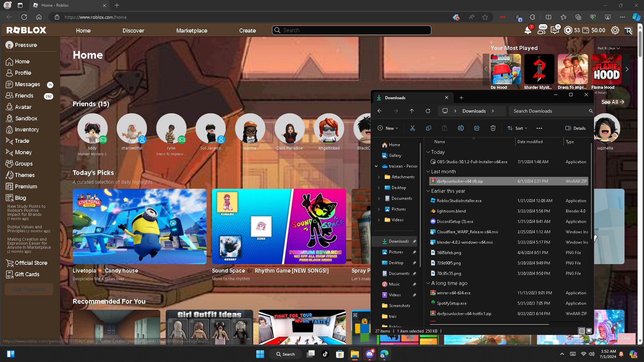Click the Robux balance icon showing 53

[568, 30]
